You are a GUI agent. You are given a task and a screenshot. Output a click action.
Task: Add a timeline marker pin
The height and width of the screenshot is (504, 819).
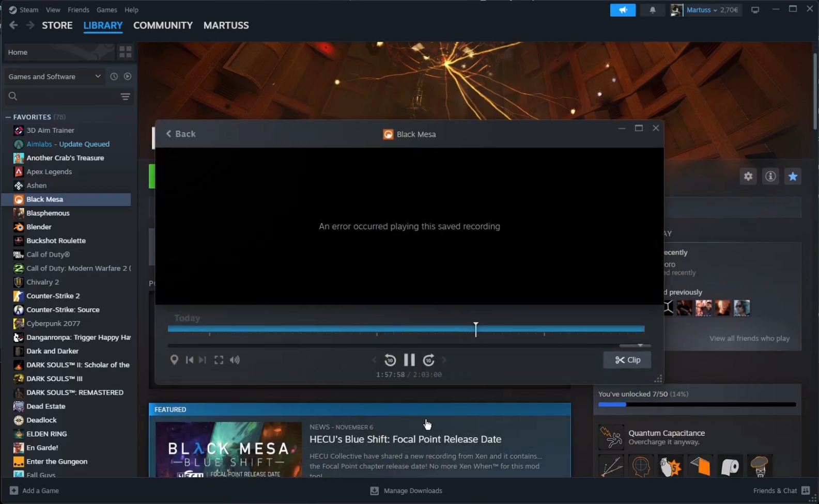[x=174, y=360]
